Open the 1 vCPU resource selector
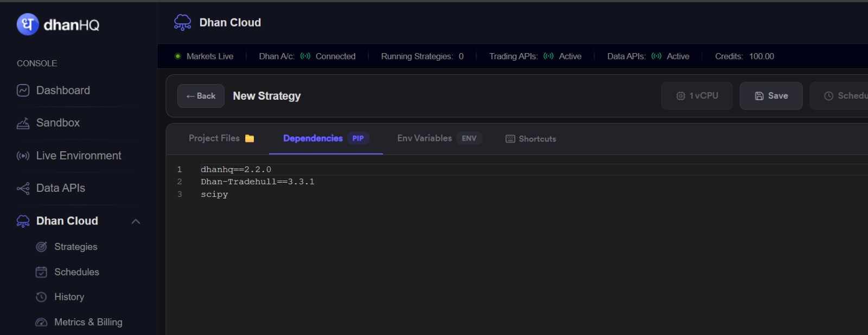868x335 pixels. 697,96
